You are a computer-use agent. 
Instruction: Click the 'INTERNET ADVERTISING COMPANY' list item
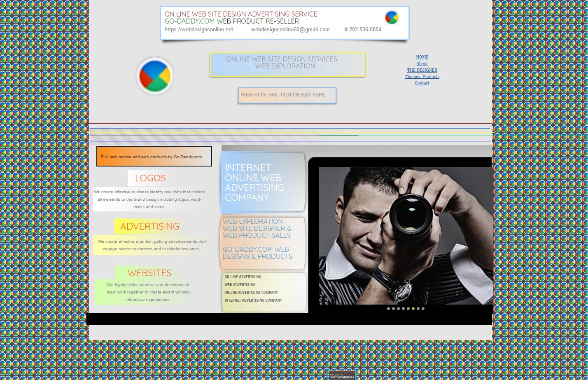point(253,300)
